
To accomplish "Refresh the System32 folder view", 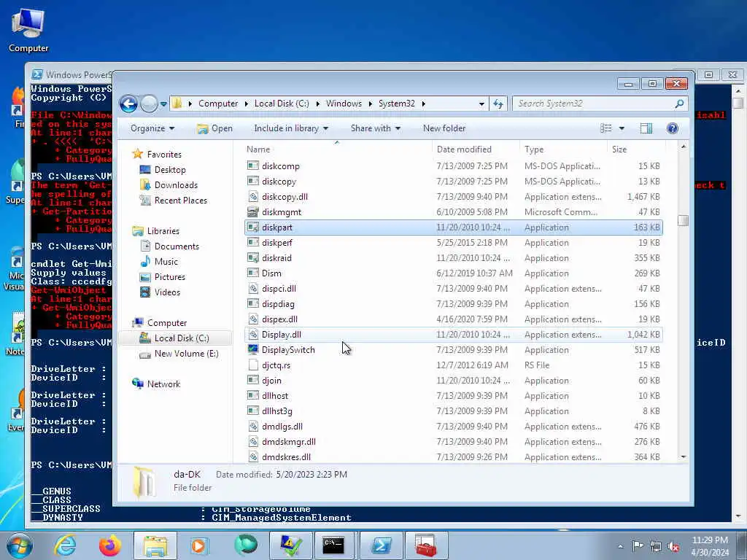I will tap(498, 104).
